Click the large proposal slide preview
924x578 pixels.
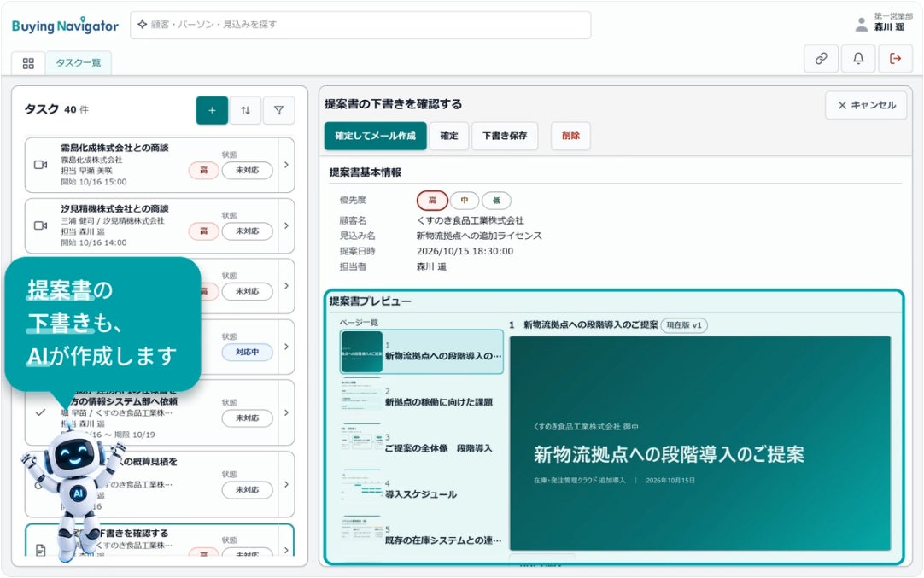[700, 443]
